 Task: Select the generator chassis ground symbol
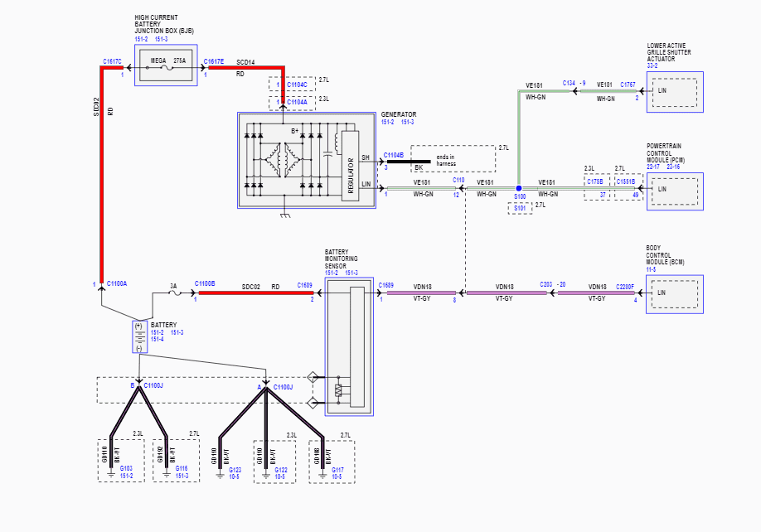tap(285, 215)
